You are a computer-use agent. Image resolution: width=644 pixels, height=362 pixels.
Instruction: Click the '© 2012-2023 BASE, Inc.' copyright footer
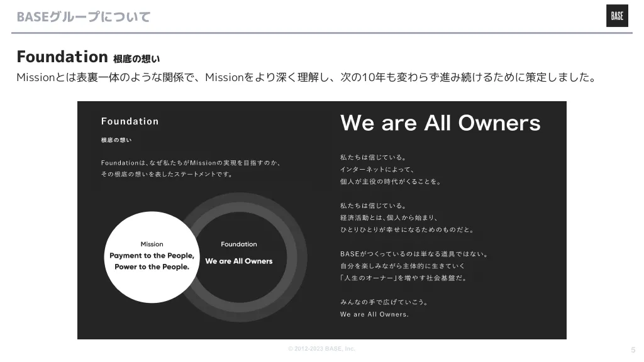pyautogui.click(x=321, y=348)
